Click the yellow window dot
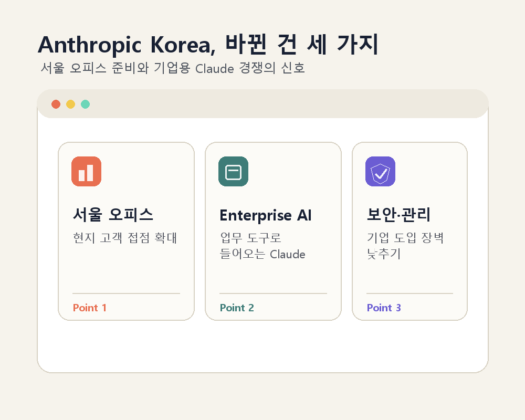525x420 pixels. pyautogui.click(x=71, y=104)
